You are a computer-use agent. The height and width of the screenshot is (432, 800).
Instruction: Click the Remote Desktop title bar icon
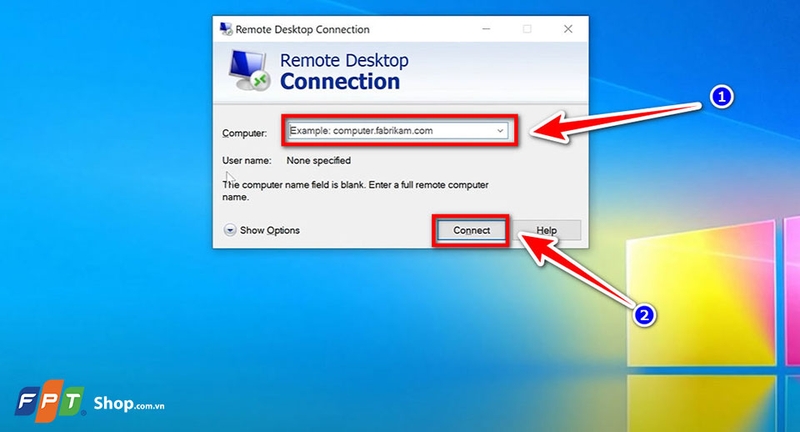[x=226, y=29]
